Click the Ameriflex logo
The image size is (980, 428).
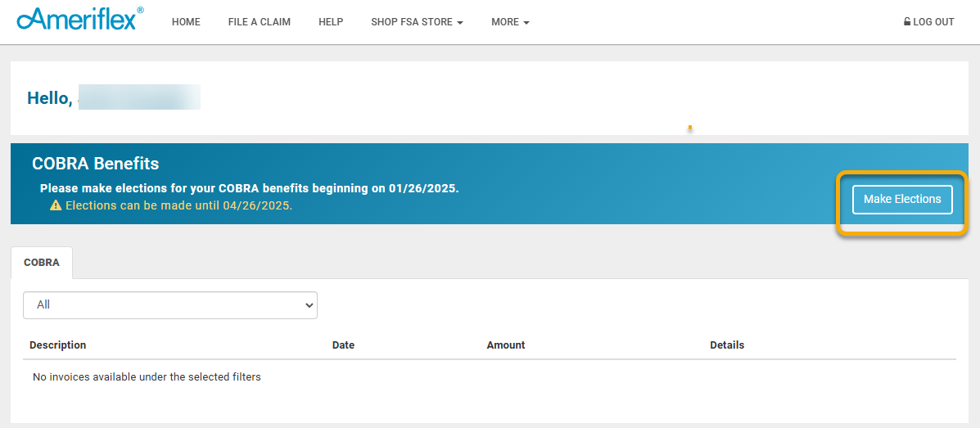click(80, 20)
